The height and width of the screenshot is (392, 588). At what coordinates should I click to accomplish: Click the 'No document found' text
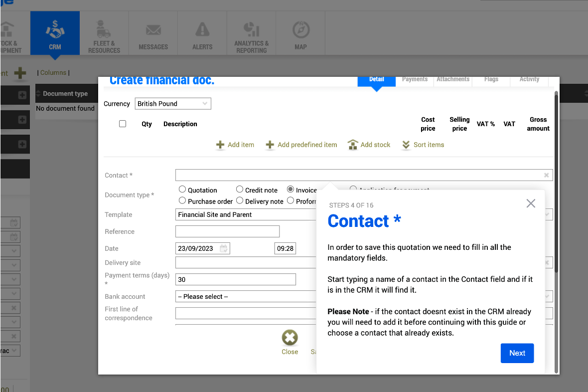click(65, 108)
